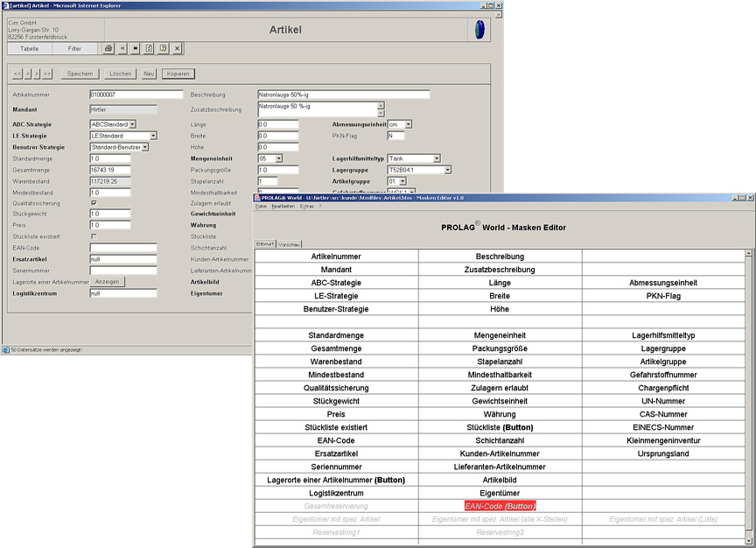Viewport: 756px width, 548px height.
Task: Uncheck the Qualitätssicherung checkbox
Action: [x=94, y=202]
